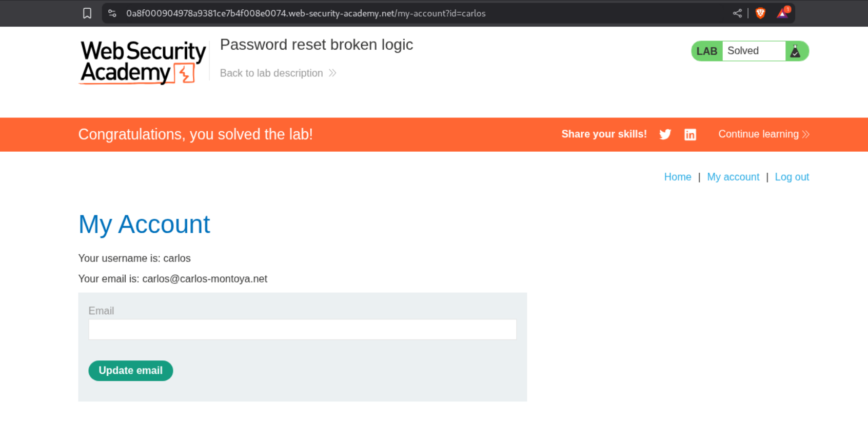
Task: Click the flask icon in the lab status
Action: (795, 51)
